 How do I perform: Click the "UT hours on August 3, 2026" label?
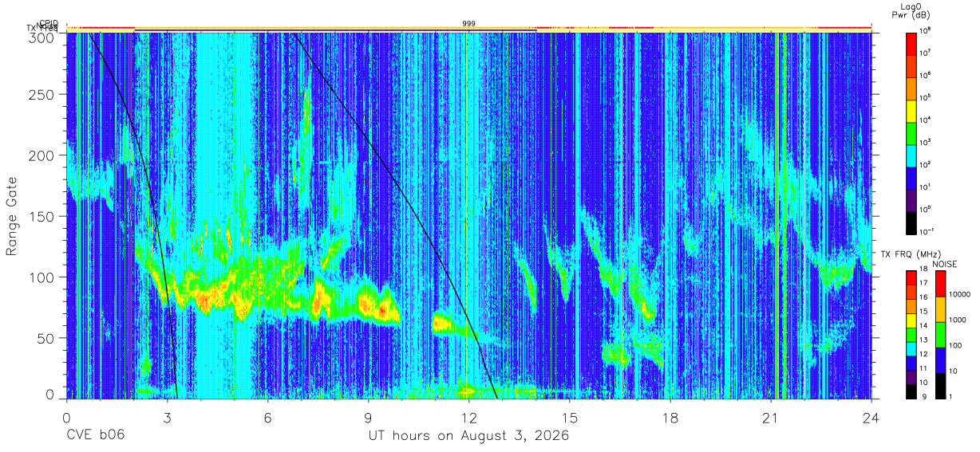pyautogui.click(x=468, y=436)
